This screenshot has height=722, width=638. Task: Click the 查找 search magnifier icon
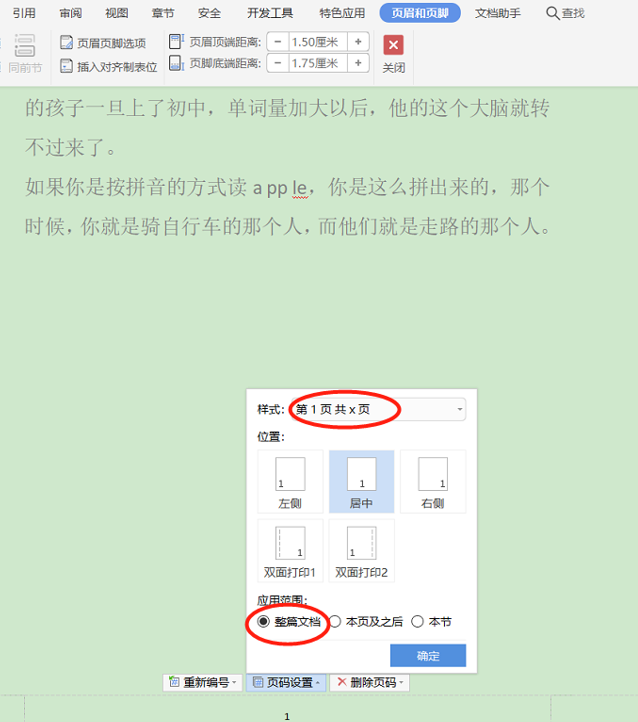pos(552,13)
